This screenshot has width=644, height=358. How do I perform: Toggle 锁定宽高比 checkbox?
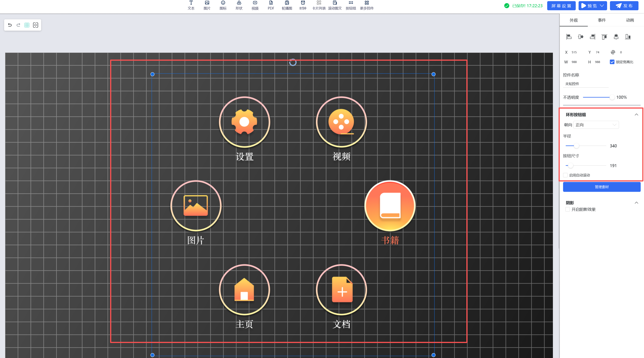coord(612,62)
